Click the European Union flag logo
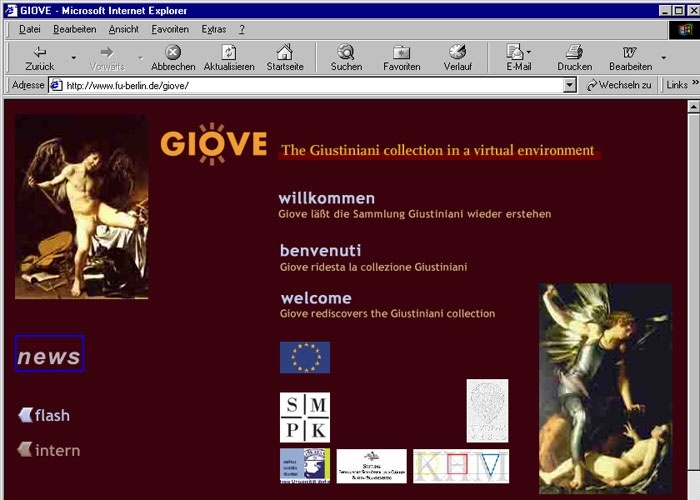 pos(305,357)
